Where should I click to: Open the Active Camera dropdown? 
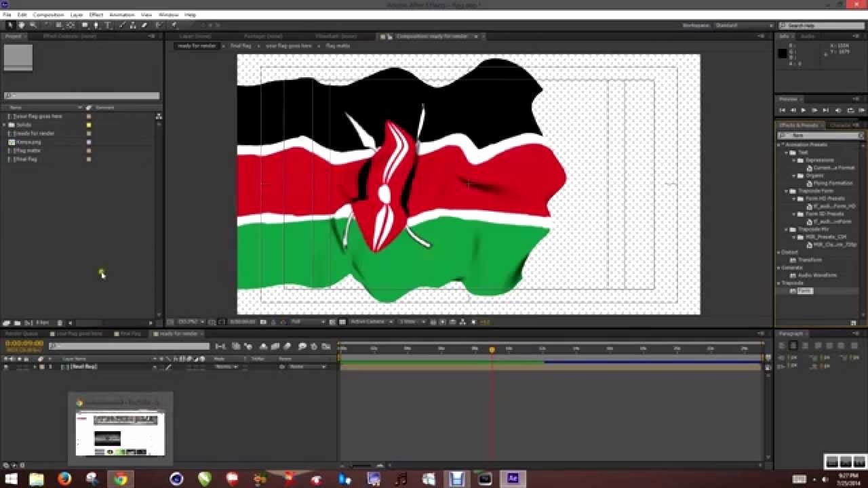(372, 321)
